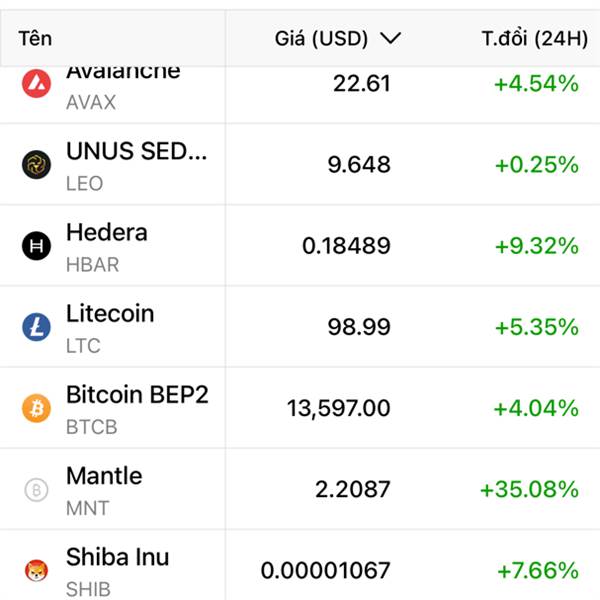This screenshot has width=600, height=600.
Task: Click the UNUS SED LEO coin icon
Action: (36, 165)
